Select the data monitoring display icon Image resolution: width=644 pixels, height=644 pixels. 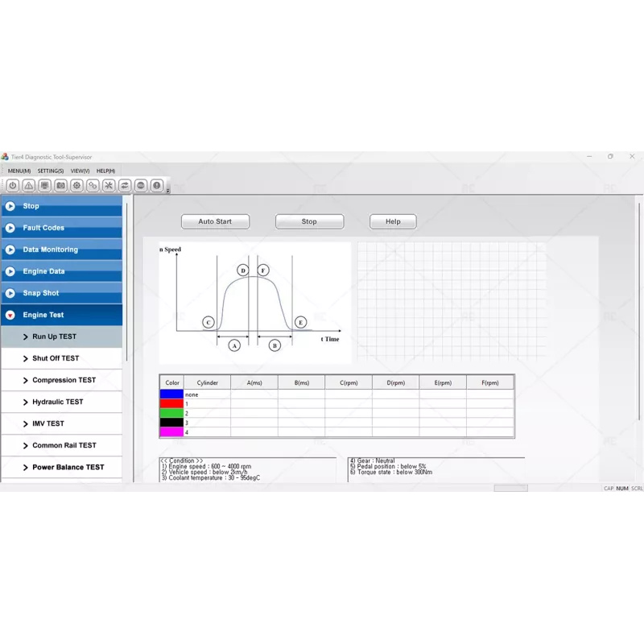[x=44, y=185]
